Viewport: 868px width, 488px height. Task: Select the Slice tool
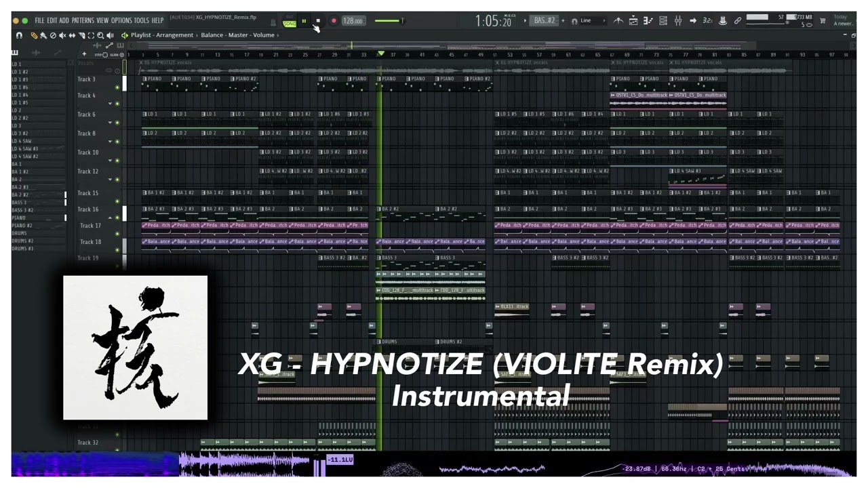pos(81,35)
